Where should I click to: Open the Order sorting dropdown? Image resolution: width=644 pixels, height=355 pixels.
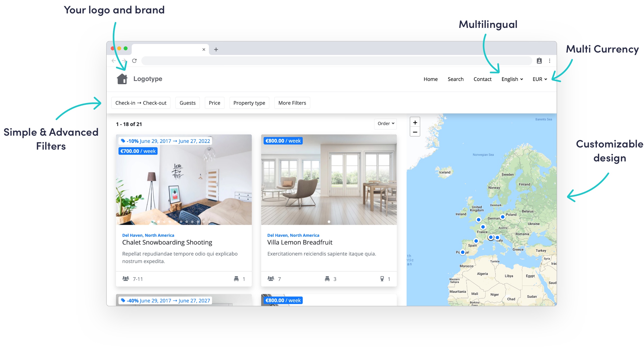tap(385, 124)
